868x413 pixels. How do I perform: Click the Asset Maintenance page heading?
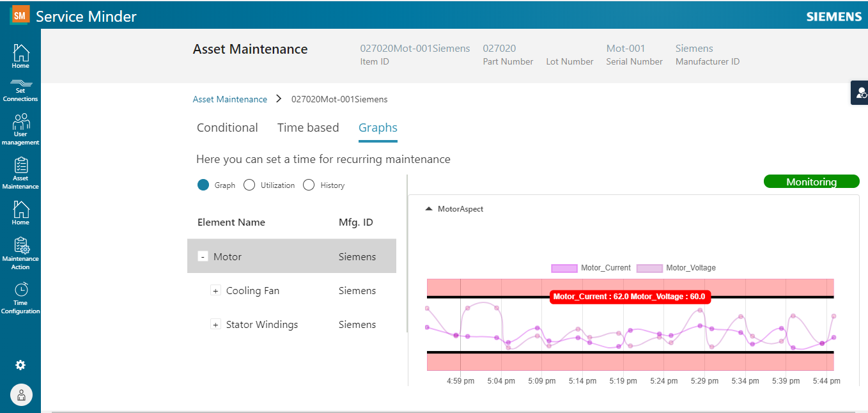(251, 49)
